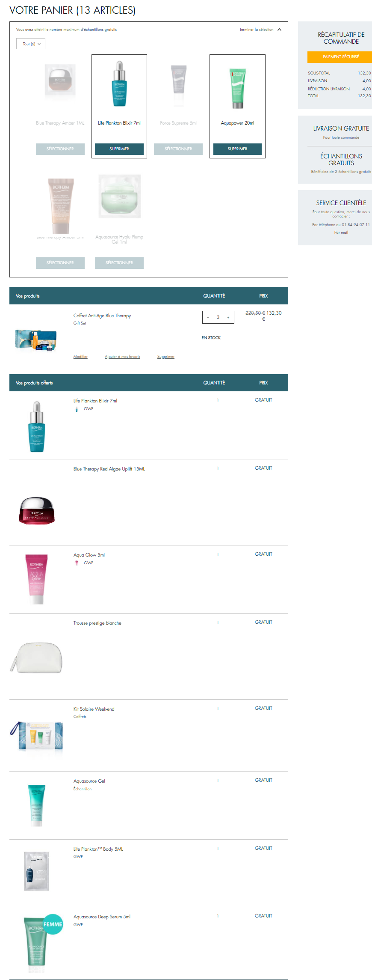Select the Force Supreme 5ml sample

click(x=178, y=149)
